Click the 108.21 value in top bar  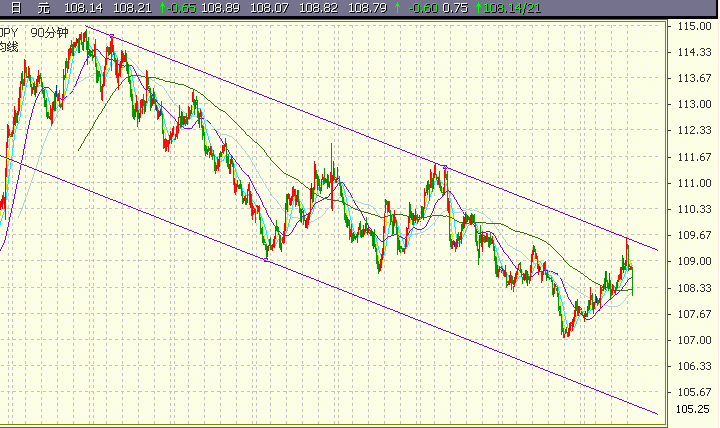click(132, 8)
